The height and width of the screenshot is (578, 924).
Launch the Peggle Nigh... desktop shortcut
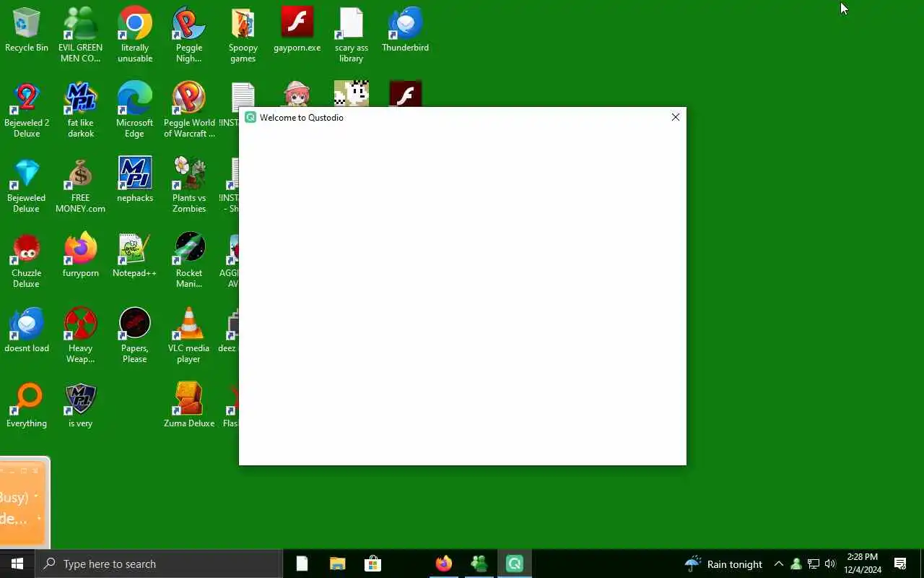(x=189, y=35)
